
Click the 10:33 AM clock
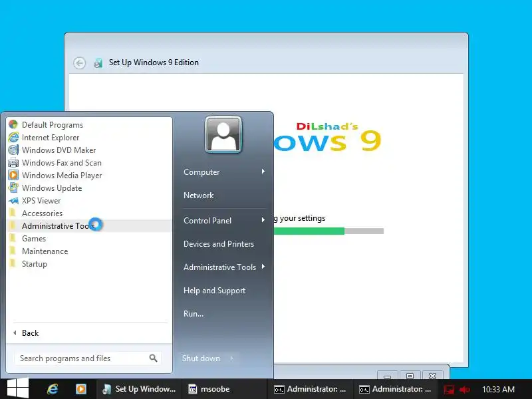coord(498,389)
